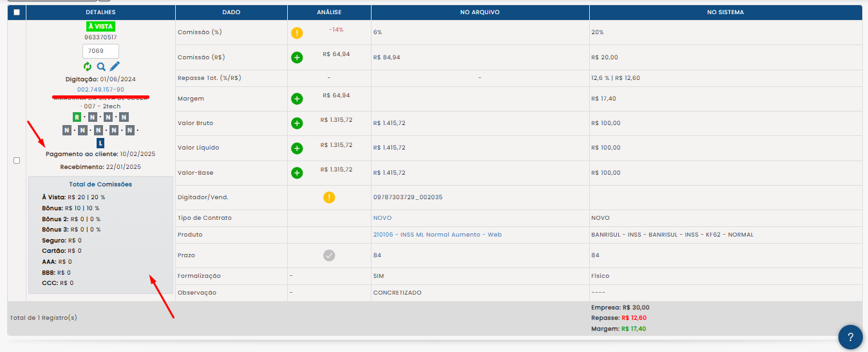
Task: Click the gray checkmark icon in Prazo row
Action: coord(329,255)
